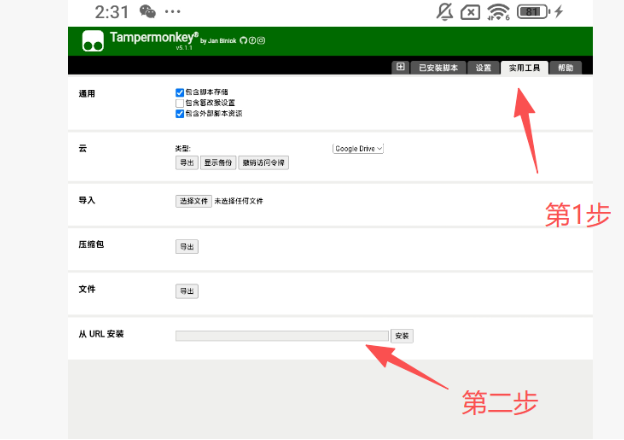Click 导出 button in the 云 section
Image resolution: width=624 pixels, height=440 pixels.
187,163
